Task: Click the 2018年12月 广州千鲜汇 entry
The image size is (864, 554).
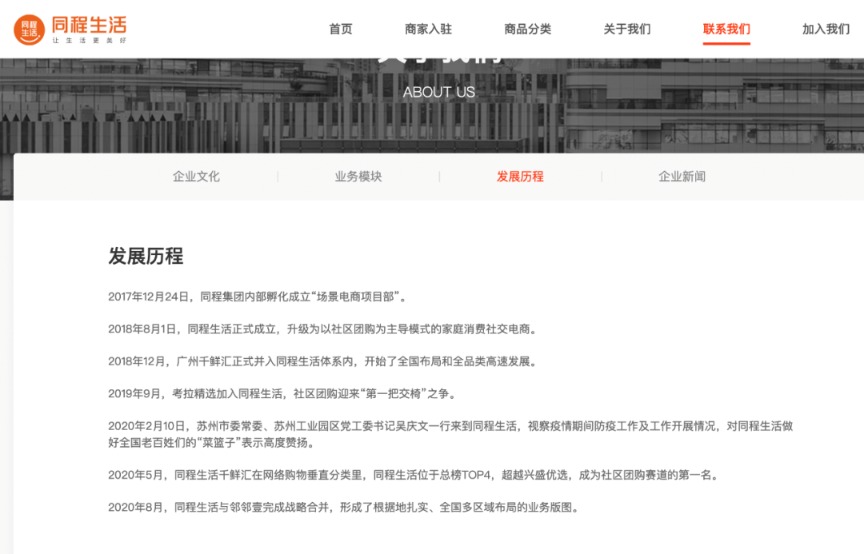Action: (323, 362)
